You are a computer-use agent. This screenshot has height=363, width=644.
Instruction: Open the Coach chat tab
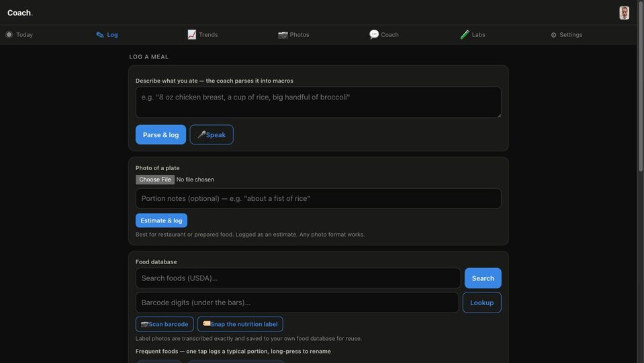pos(384,34)
